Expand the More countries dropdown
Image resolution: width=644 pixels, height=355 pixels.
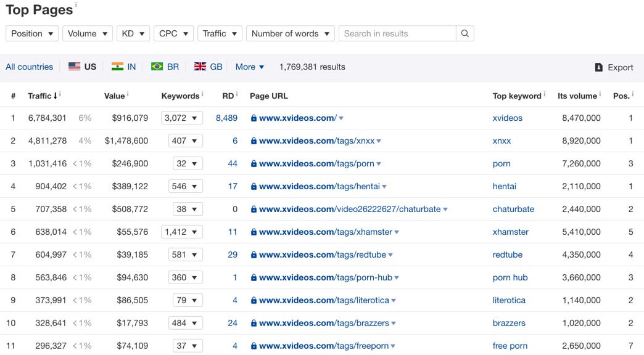250,67
